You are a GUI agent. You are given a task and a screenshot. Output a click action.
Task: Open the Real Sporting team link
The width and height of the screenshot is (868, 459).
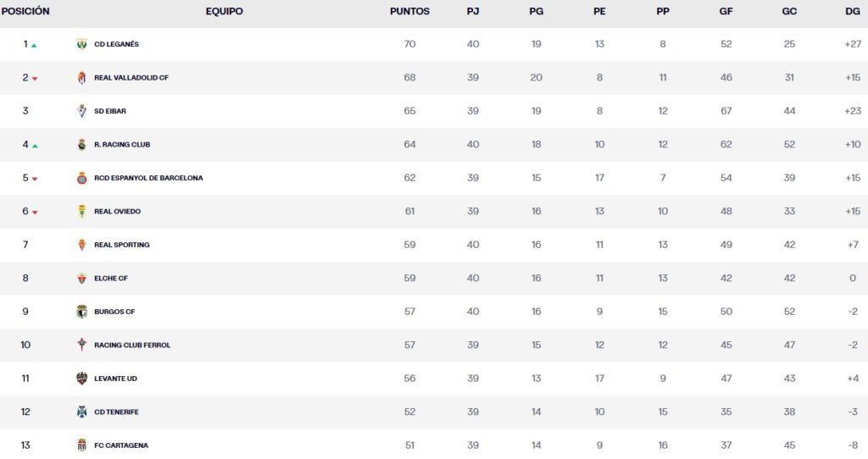[x=121, y=245]
